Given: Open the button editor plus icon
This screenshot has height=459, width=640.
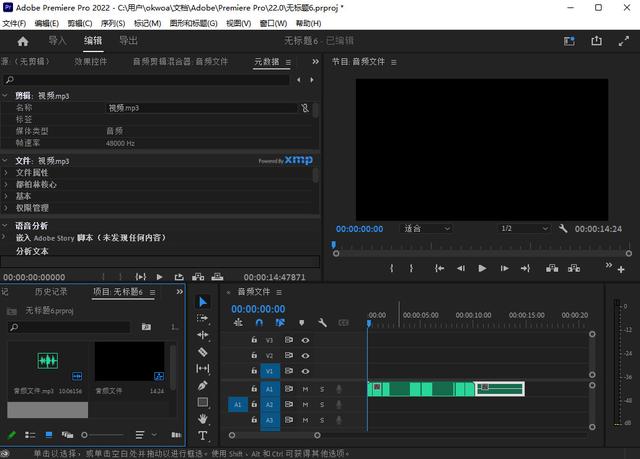Looking at the screenshot, I should (x=621, y=269).
